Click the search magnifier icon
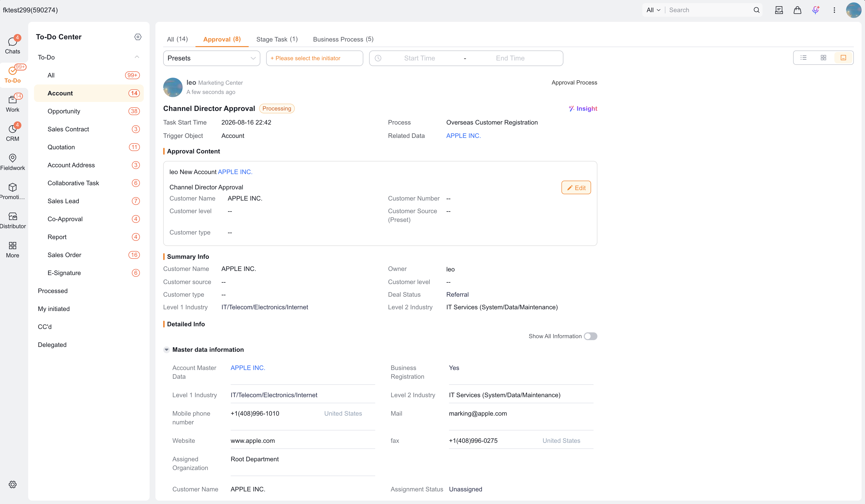This screenshot has width=865, height=504. tap(756, 10)
